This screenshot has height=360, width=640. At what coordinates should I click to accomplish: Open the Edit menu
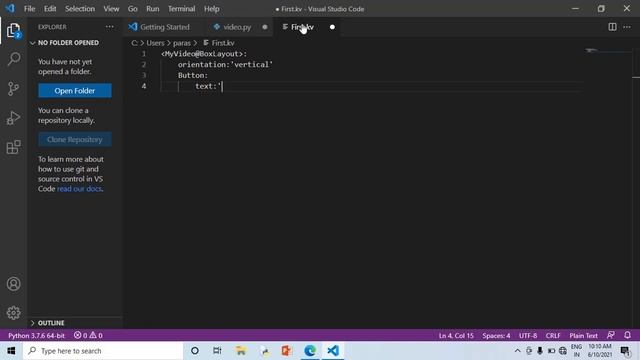pyautogui.click(x=50, y=9)
